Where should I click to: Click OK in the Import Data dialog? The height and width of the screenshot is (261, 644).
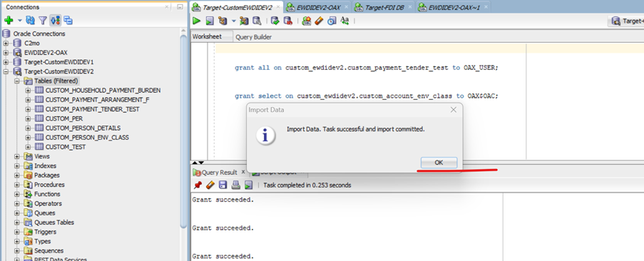[439, 163]
